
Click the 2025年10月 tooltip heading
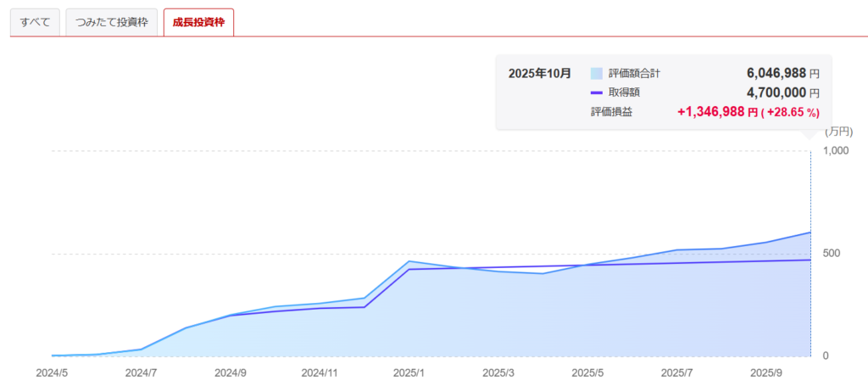click(x=540, y=74)
